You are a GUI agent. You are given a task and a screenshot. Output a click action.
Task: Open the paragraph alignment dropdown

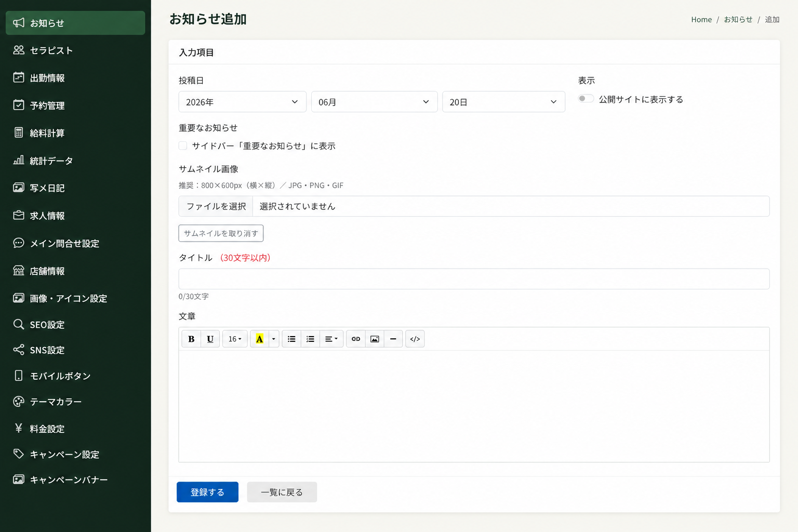click(x=331, y=339)
